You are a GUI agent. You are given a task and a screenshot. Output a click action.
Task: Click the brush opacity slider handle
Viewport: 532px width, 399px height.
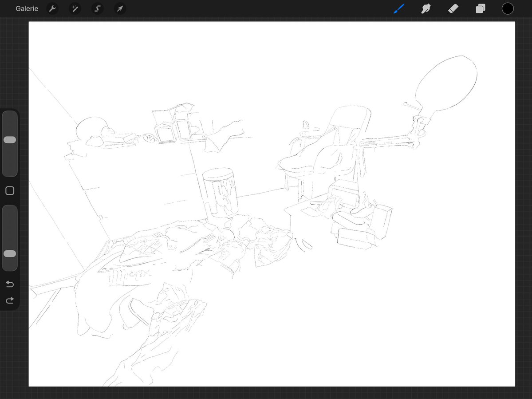click(x=10, y=254)
